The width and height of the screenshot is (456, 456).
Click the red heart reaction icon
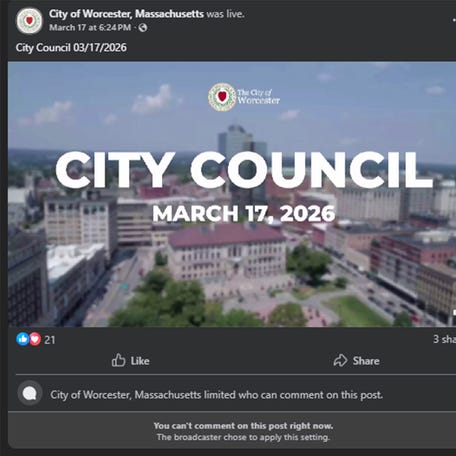pyautogui.click(x=35, y=339)
